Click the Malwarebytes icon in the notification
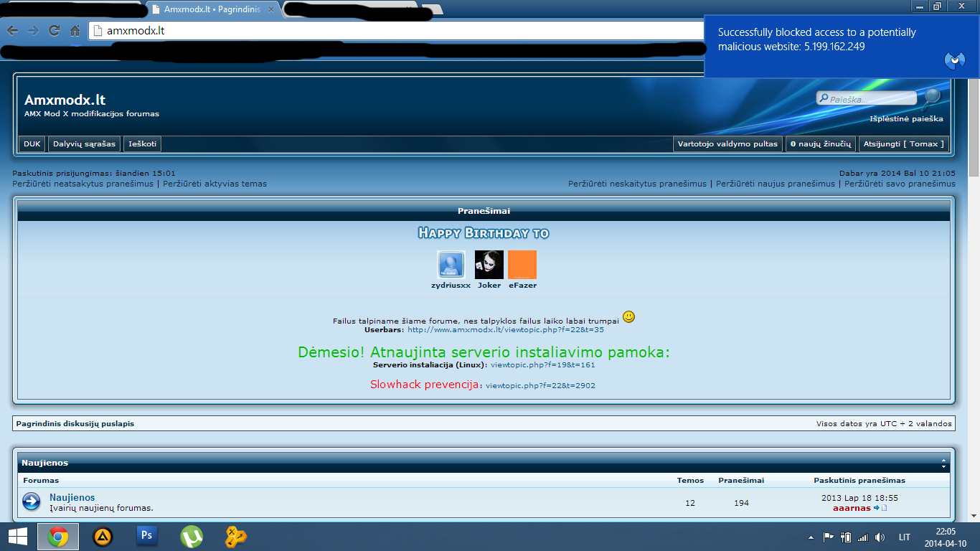This screenshot has height=551, width=980. [954, 60]
